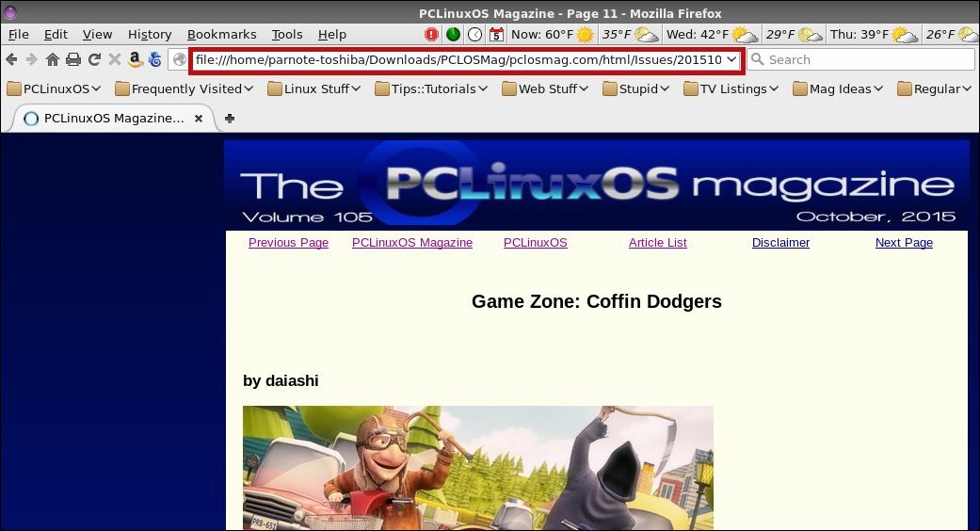The height and width of the screenshot is (531, 980).
Task: Click the red alert exclamation icon
Action: [431, 34]
